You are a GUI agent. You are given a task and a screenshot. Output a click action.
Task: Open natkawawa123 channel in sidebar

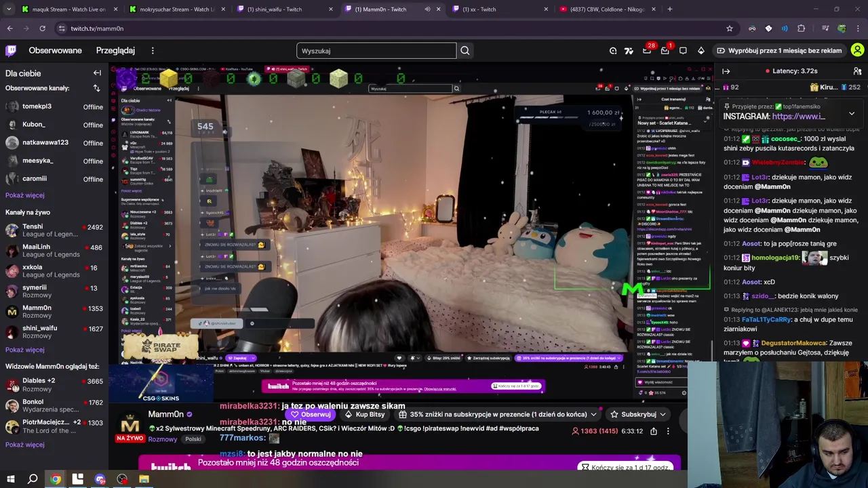[54, 142]
